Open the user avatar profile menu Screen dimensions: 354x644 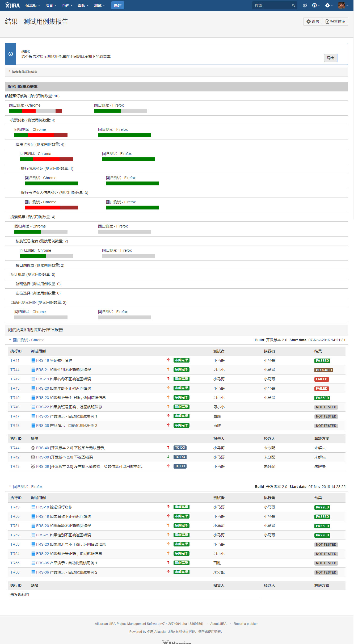343,5
